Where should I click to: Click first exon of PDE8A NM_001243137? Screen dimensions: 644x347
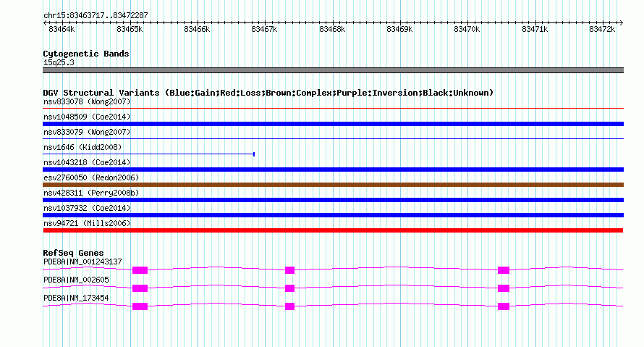[140, 270]
